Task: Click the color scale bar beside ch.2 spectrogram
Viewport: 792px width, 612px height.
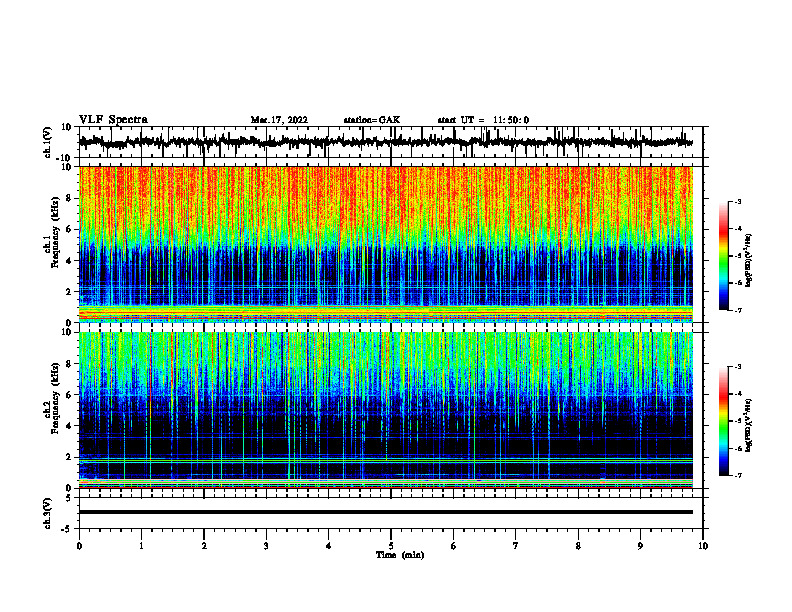Action: click(x=724, y=421)
